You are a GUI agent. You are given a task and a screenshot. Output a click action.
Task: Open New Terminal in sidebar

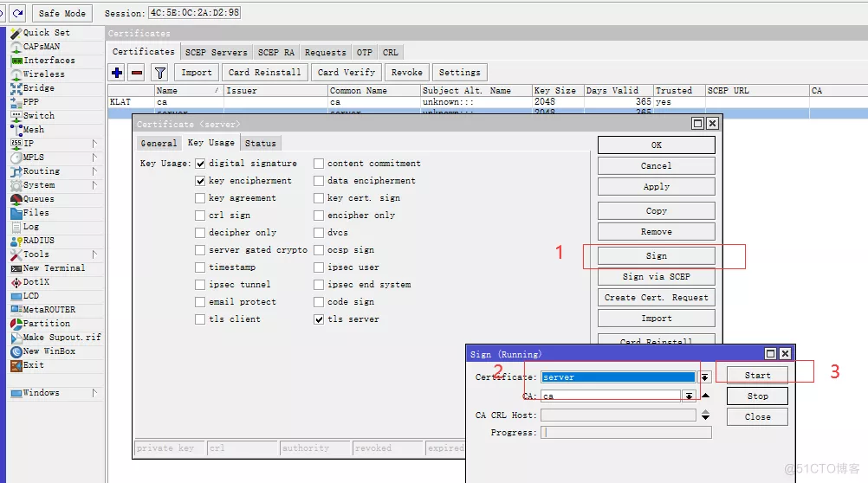[54, 268]
